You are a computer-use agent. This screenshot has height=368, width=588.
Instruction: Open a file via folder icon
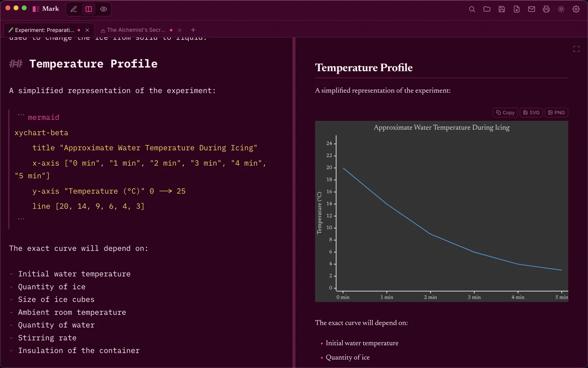487,9
